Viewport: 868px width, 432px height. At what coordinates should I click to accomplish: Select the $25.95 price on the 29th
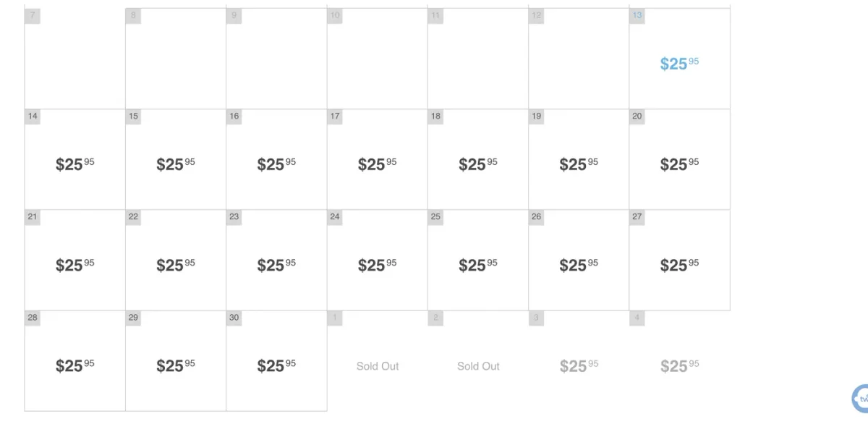[x=174, y=365]
